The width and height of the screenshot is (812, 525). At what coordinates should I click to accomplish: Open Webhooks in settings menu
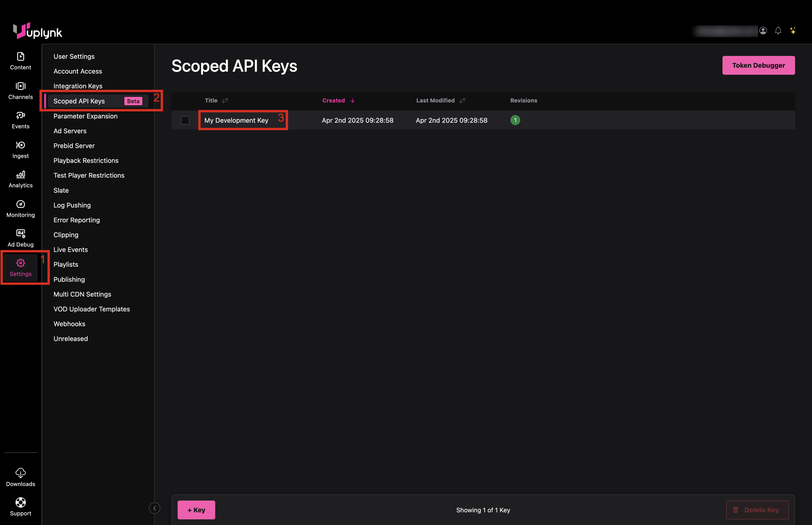click(x=69, y=324)
